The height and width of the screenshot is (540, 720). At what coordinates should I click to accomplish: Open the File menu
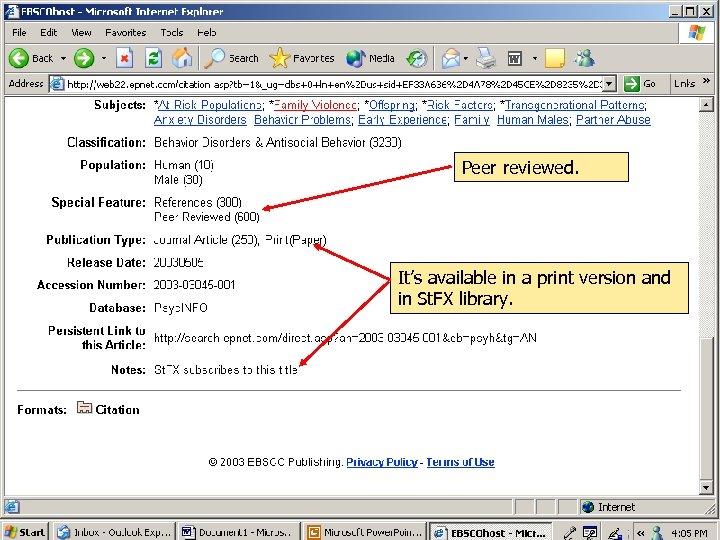19,33
